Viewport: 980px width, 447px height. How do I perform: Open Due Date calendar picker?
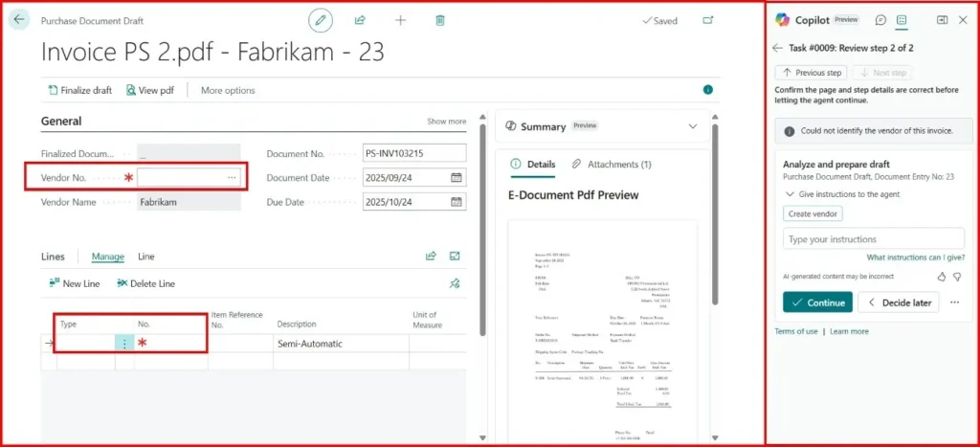457,202
